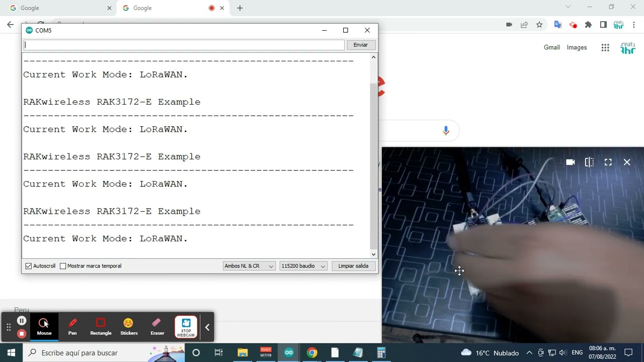The image size is (644, 362).
Task: Open the Windows Start menu
Action: point(11,352)
